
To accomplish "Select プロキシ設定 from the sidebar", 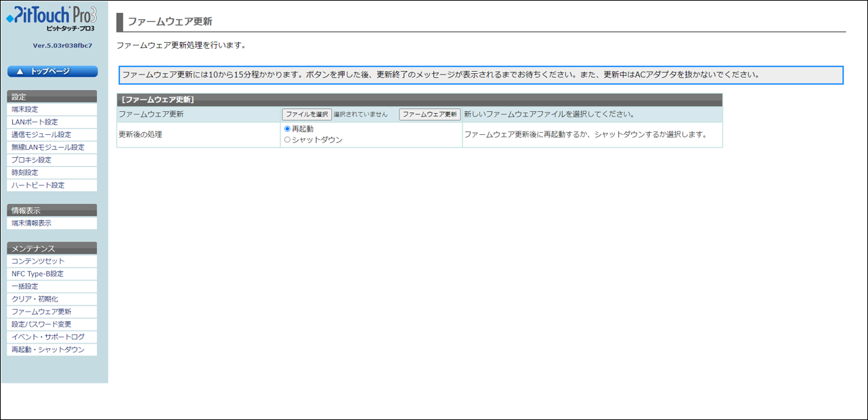I will click(31, 160).
